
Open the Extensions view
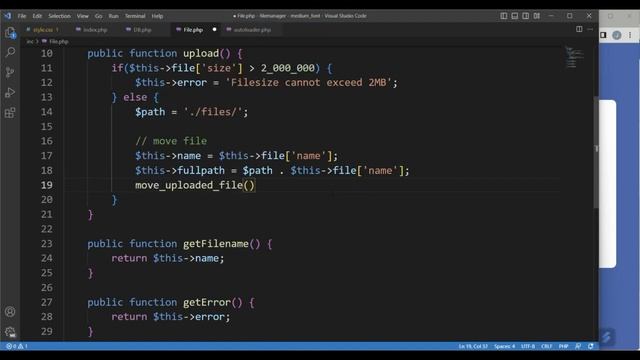(10, 113)
